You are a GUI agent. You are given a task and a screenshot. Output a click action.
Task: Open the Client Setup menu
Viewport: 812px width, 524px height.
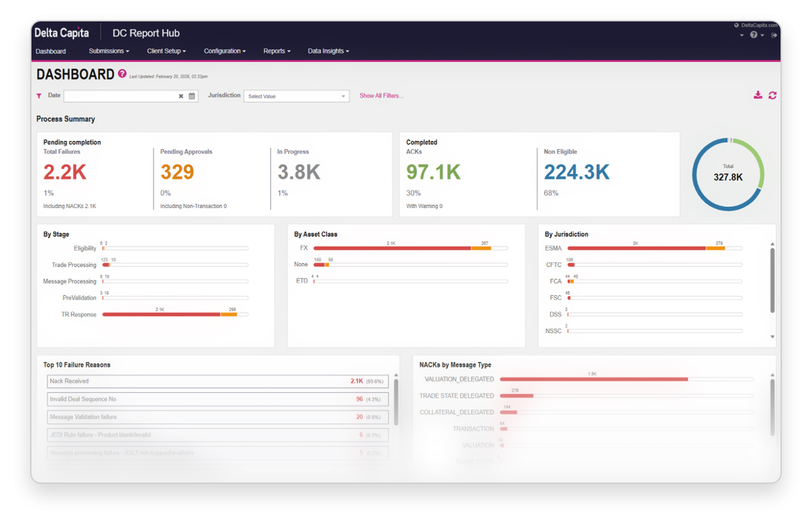click(x=166, y=51)
